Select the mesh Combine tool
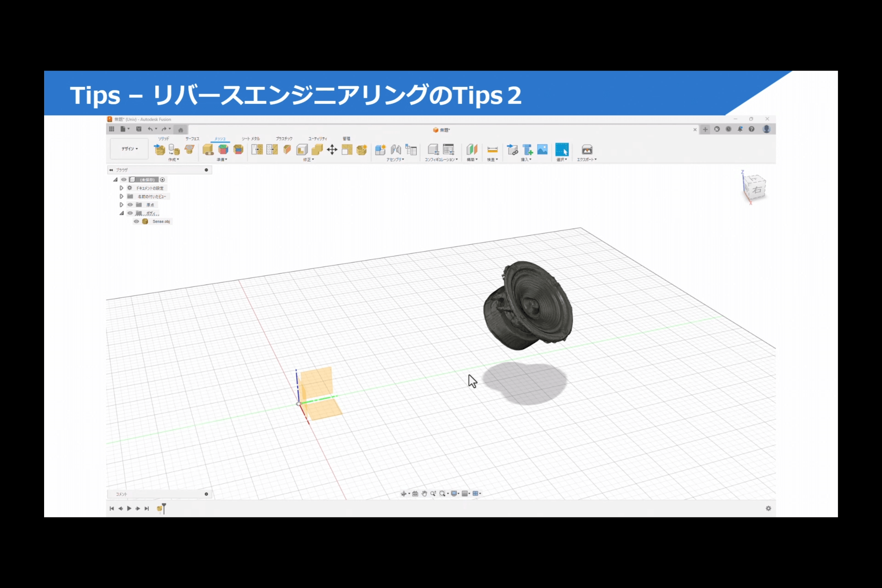882x588 pixels. pyautogui.click(x=317, y=149)
